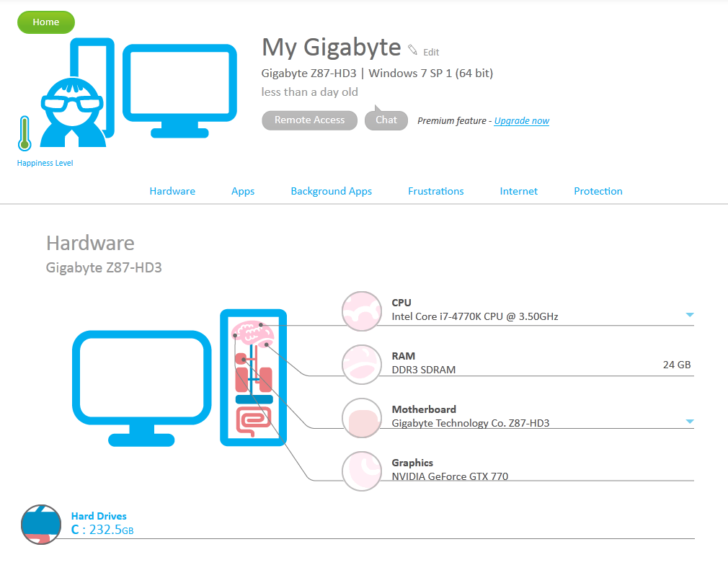Image resolution: width=728 pixels, height=565 pixels.
Task: Select the Protection tab
Action: click(598, 191)
